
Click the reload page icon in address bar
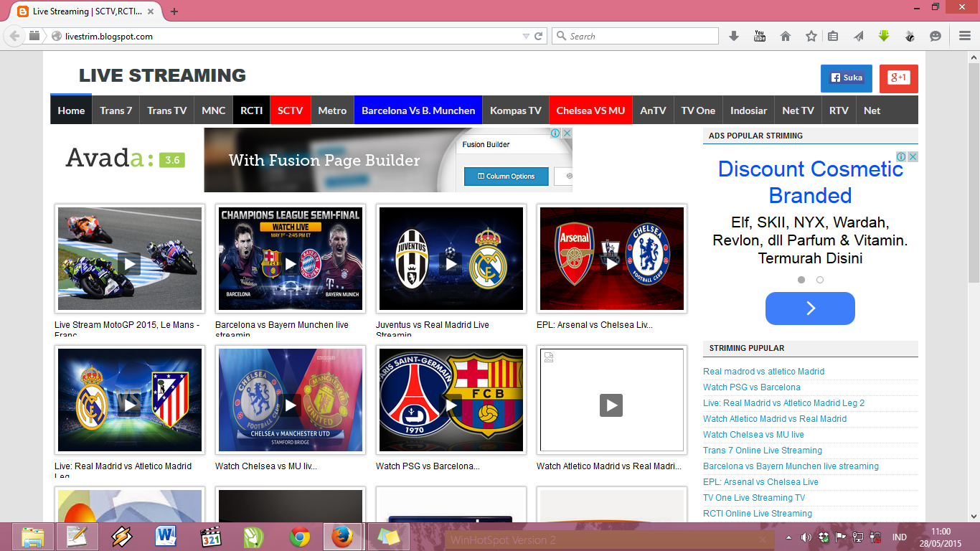pyautogui.click(x=539, y=36)
